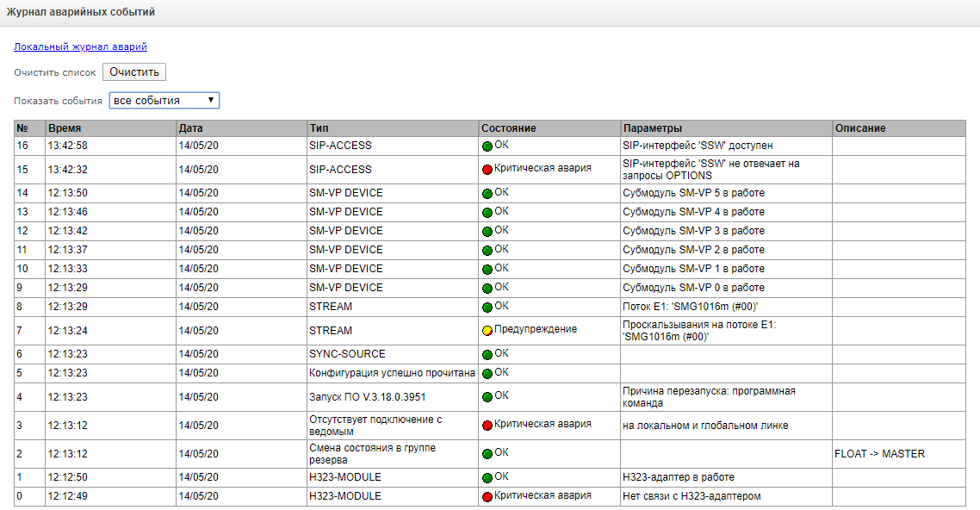The image size is (980, 510).
Task: Click 'Проскальзывания на потоке E1' text
Action: click(x=699, y=331)
